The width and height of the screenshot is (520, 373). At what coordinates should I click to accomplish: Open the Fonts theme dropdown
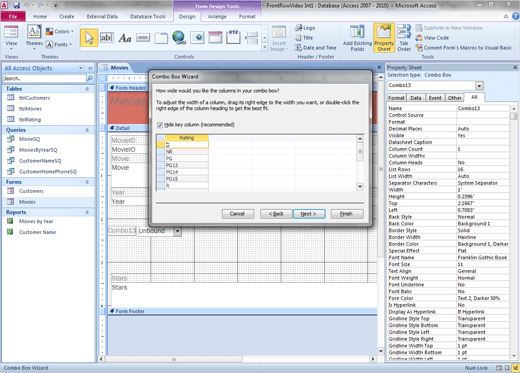coord(59,44)
